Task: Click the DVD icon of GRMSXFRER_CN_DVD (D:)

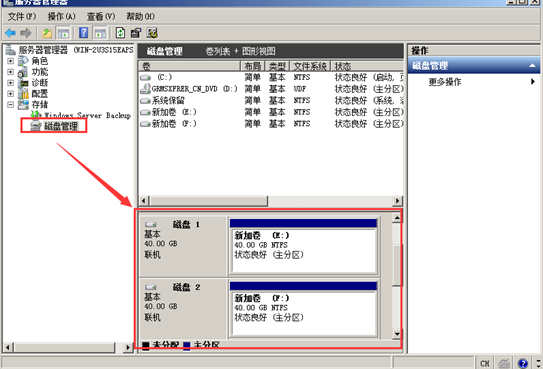Action: point(145,89)
